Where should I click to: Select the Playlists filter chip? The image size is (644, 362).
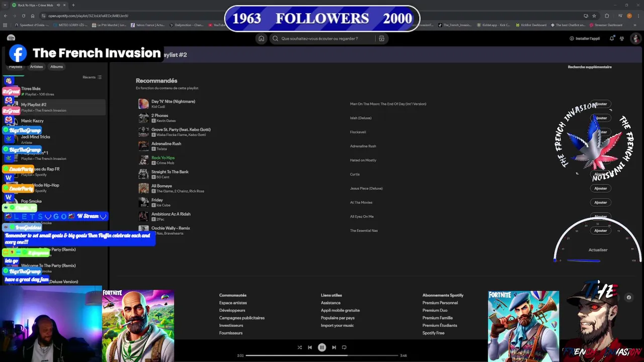click(x=15, y=66)
